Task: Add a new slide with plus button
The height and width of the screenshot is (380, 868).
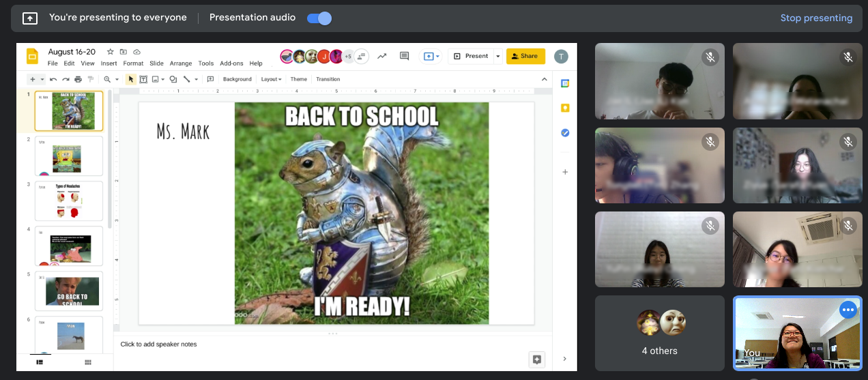Action: (x=32, y=79)
